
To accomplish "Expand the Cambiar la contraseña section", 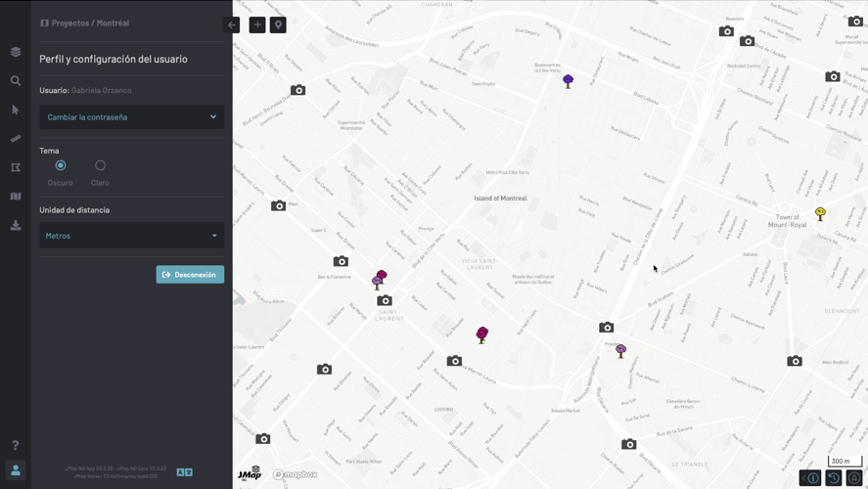I will (x=131, y=117).
